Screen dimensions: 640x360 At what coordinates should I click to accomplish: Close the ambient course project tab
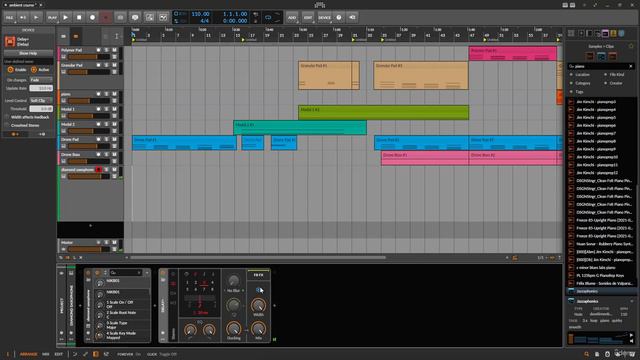41,5
